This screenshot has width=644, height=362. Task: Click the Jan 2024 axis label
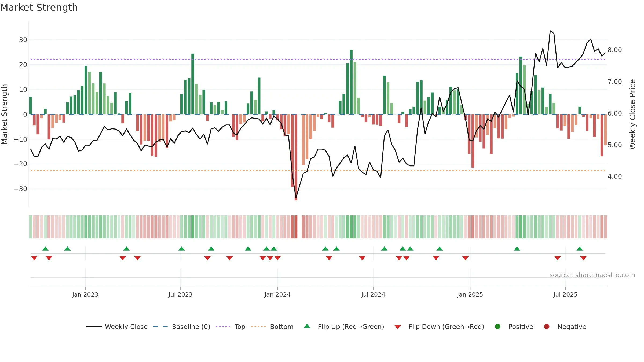(x=277, y=294)
